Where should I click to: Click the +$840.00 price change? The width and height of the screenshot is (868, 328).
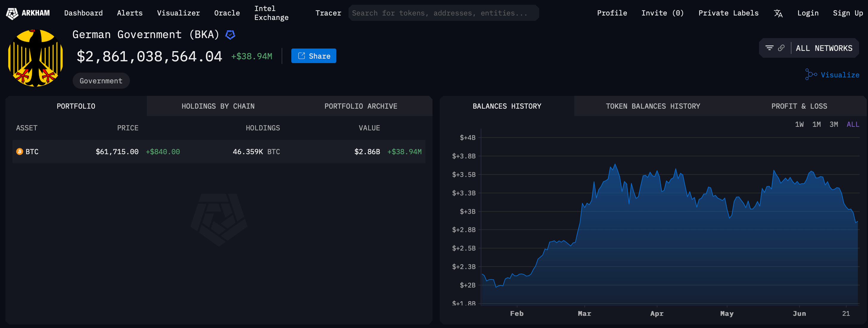[163, 151]
